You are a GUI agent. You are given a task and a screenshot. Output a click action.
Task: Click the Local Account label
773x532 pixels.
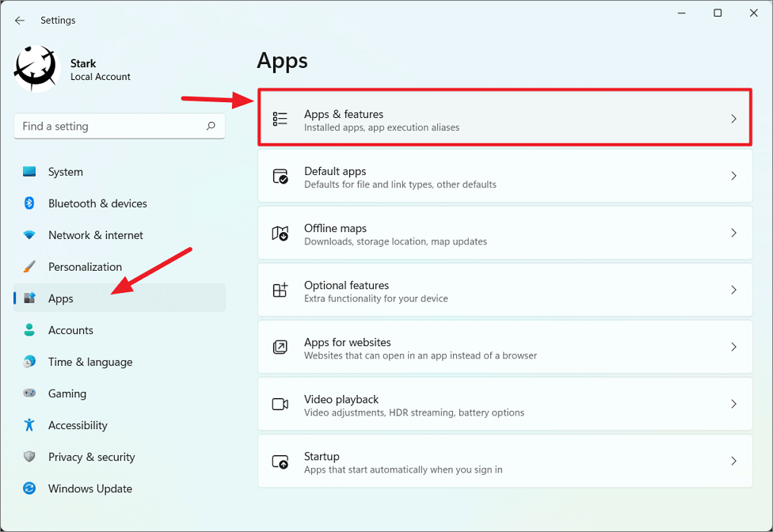100,77
